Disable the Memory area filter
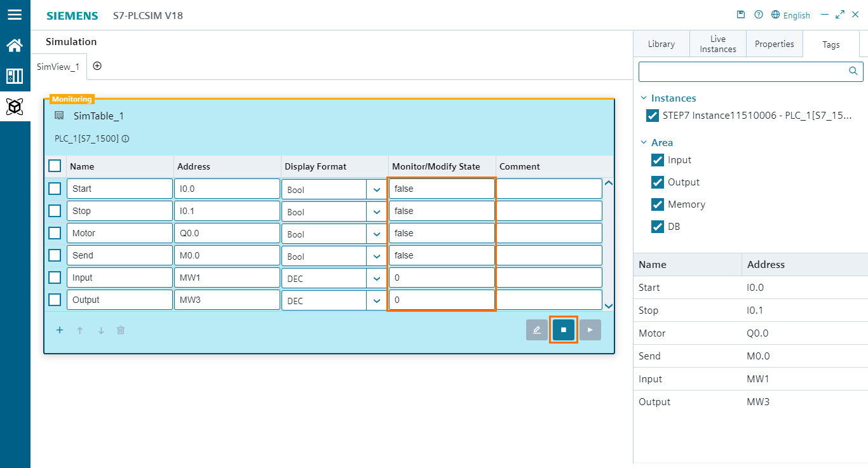 point(658,204)
